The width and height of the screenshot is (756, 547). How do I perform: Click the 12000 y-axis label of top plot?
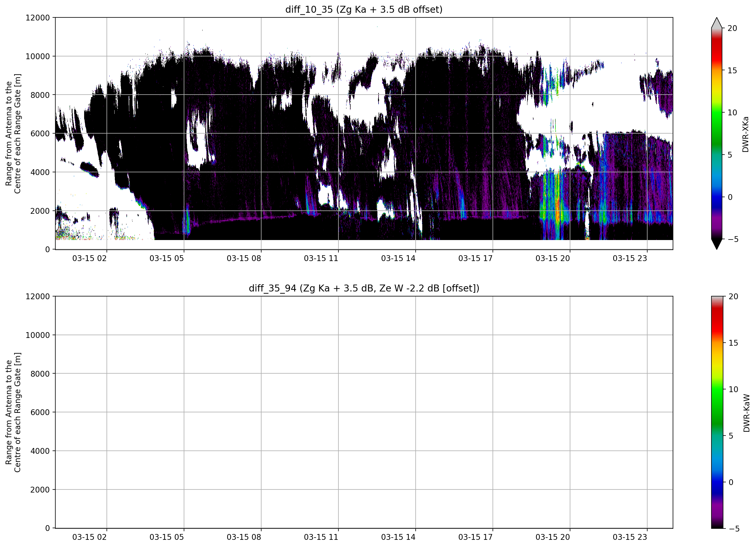(38, 18)
